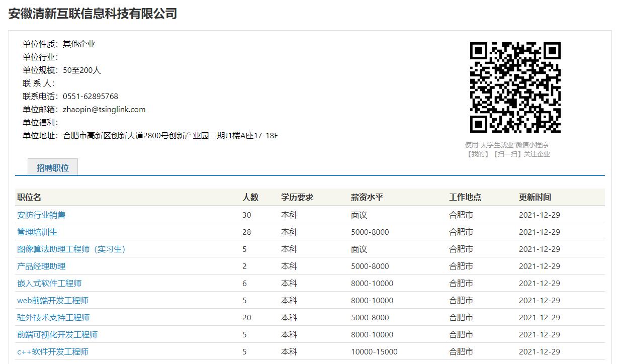The width and height of the screenshot is (618, 364).
Task: Open 嵌入式软件工程师 position details
Action: point(49,284)
